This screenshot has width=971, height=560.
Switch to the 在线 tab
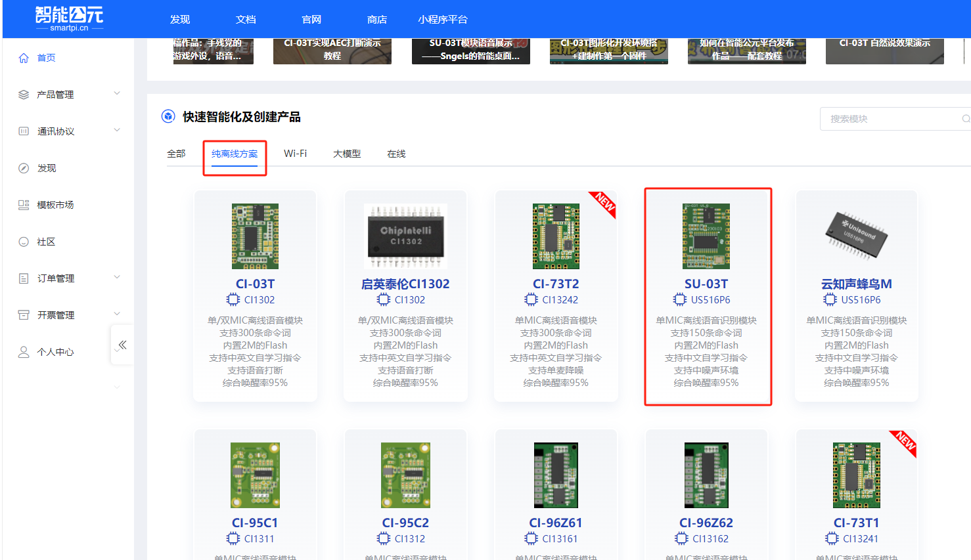click(396, 154)
